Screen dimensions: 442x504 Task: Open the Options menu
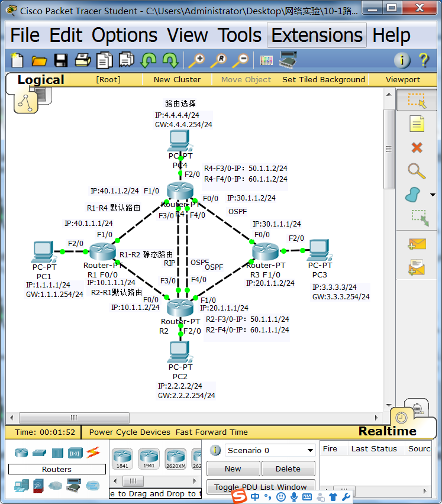pyautogui.click(x=124, y=35)
